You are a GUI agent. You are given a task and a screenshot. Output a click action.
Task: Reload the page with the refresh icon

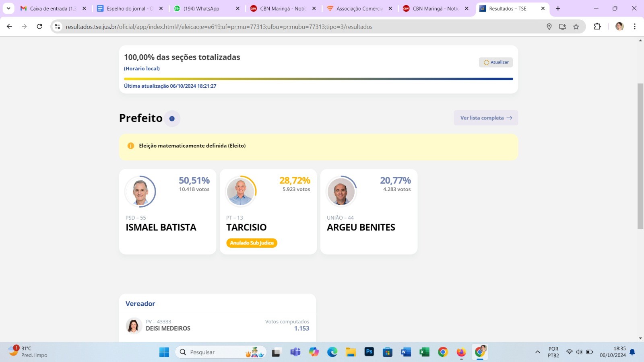(x=39, y=27)
